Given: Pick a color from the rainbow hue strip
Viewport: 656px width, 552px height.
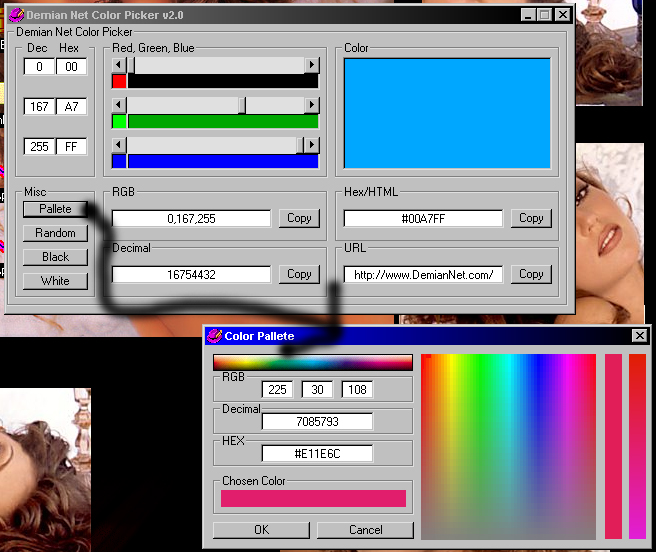Looking at the screenshot, I should 312,362.
